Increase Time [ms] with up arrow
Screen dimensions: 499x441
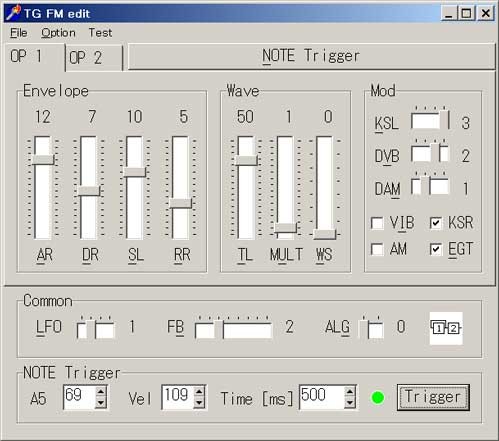point(350,391)
